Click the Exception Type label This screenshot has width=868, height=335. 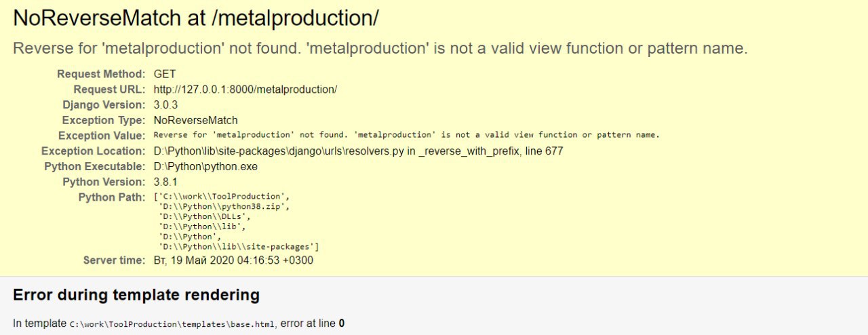(103, 121)
